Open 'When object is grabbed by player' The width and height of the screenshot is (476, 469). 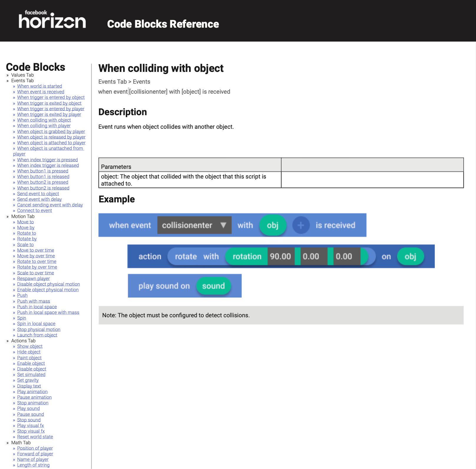pos(51,131)
